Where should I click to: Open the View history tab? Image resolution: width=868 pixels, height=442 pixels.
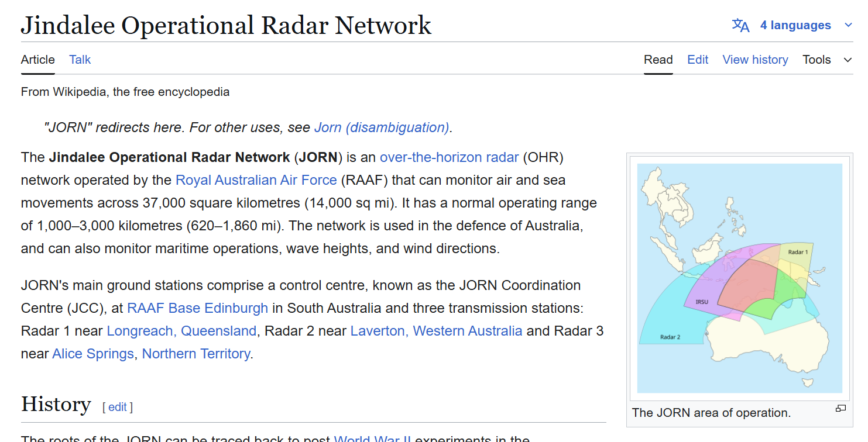pyautogui.click(x=755, y=60)
